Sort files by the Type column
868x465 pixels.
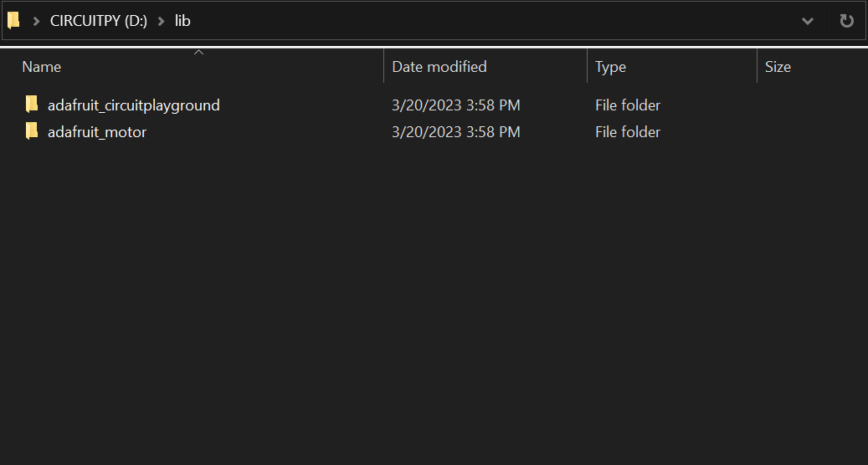(x=611, y=67)
